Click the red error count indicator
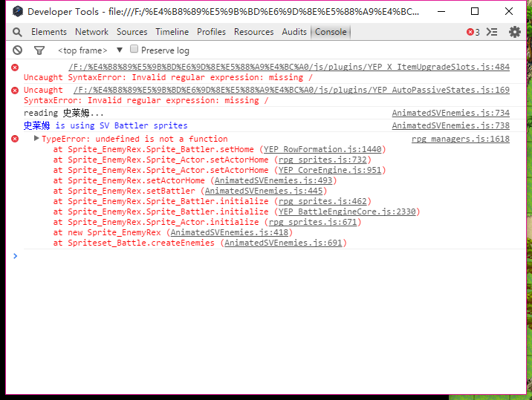The image size is (532, 400). click(x=473, y=32)
